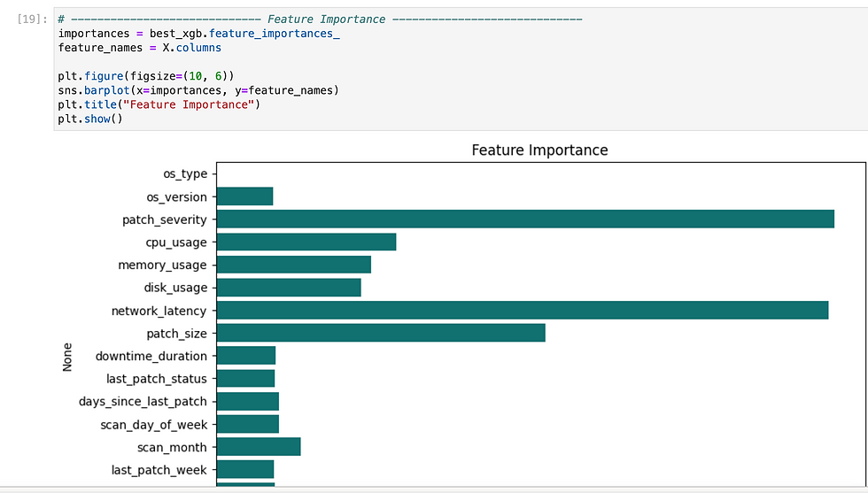The height and width of the screenshot is (493, 868).
Task: Click the memory_usage bar
Action: tap(294, 265)
